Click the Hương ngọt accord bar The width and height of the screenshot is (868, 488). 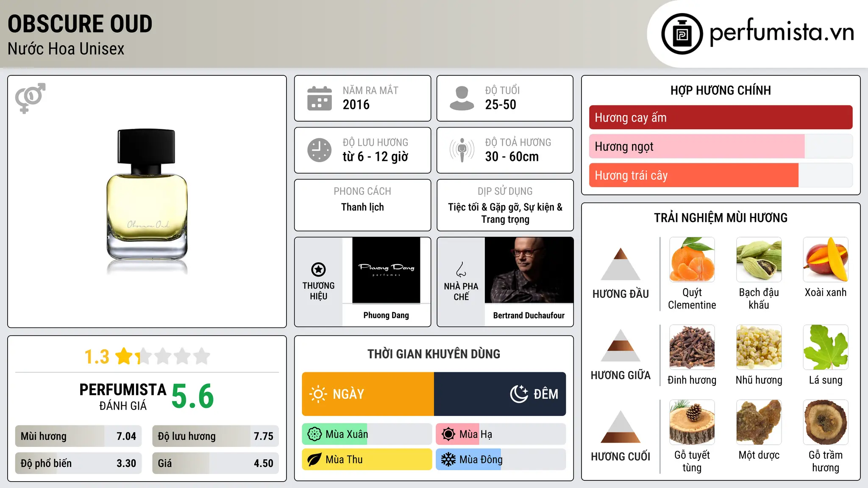[721, 147]
